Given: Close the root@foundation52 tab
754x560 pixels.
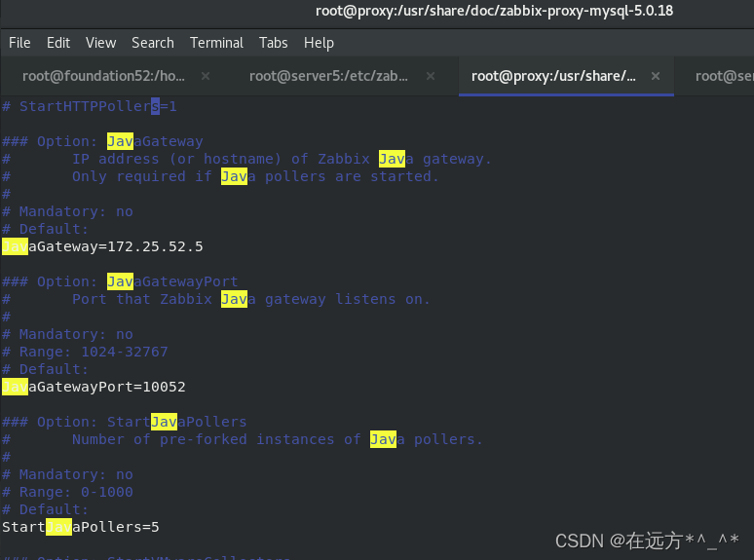Looking at the screenshot, I should tap(206, 76).
